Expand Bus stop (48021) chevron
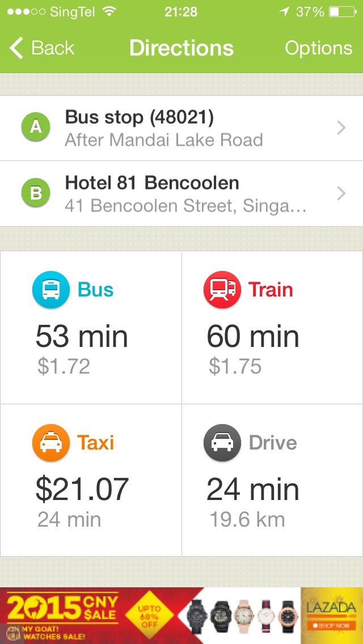This screenshot has height=644, width=363. click(341, 128)
